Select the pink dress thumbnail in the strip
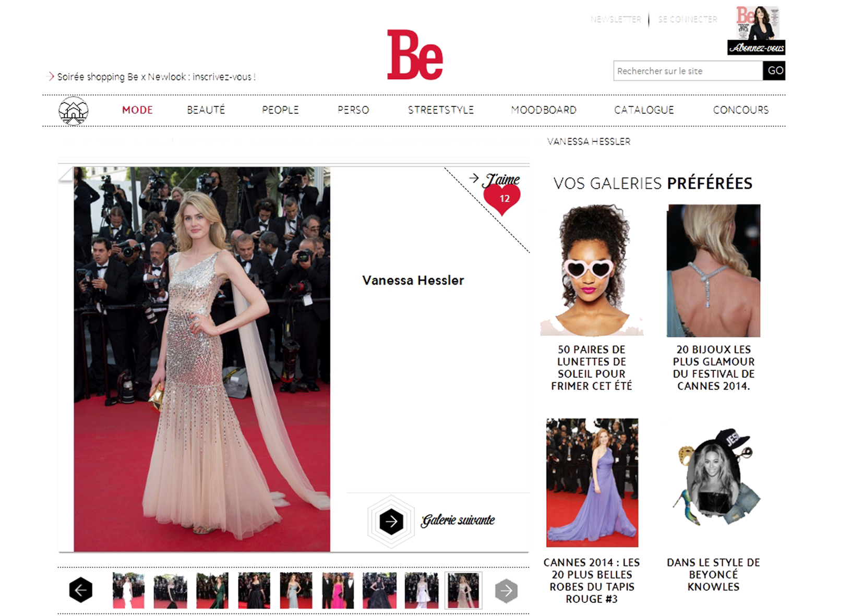The image size is (863, 616). coord(338,590)
